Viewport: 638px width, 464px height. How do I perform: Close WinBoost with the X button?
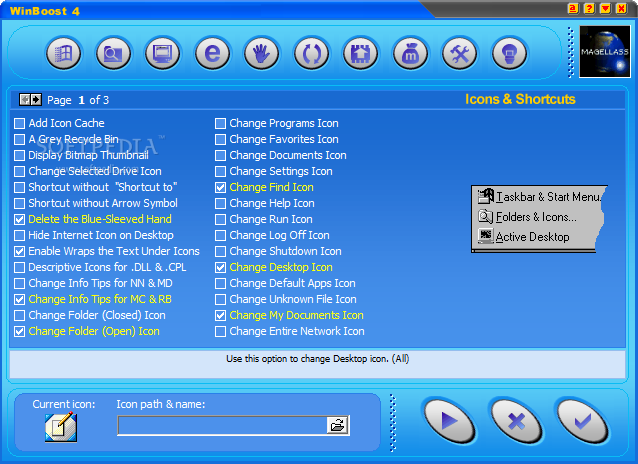click(622, 9)
